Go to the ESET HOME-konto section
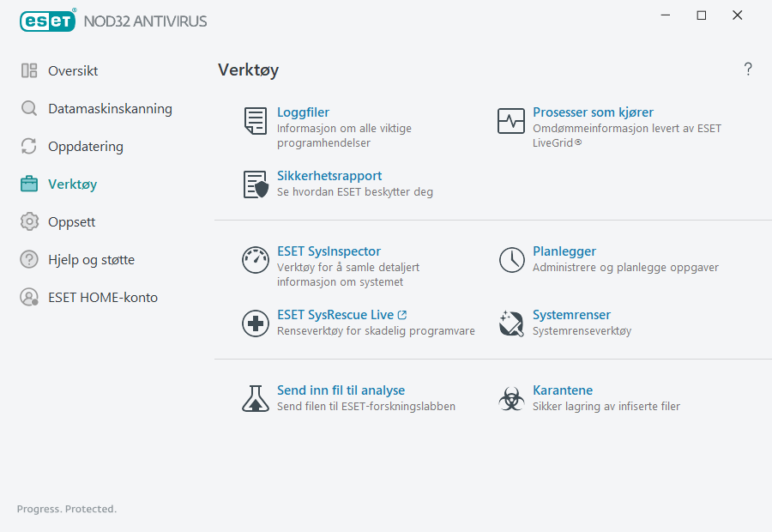Image resolution: width=772 pixels, height=532 pixels. 29,297
